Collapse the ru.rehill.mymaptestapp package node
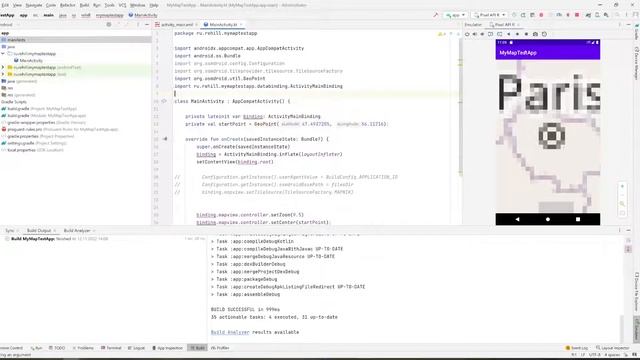This screenshot has height=360, width=640. click(x=3, y=53)
